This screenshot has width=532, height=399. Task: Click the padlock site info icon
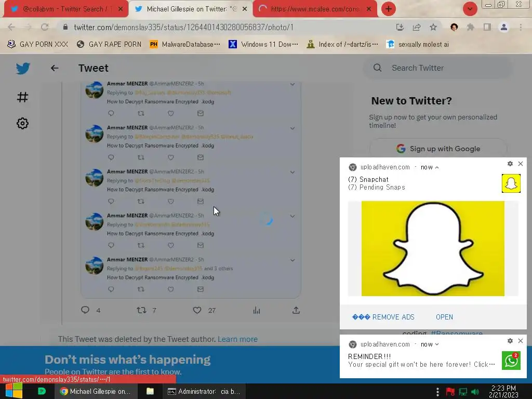tap(65, 27)
